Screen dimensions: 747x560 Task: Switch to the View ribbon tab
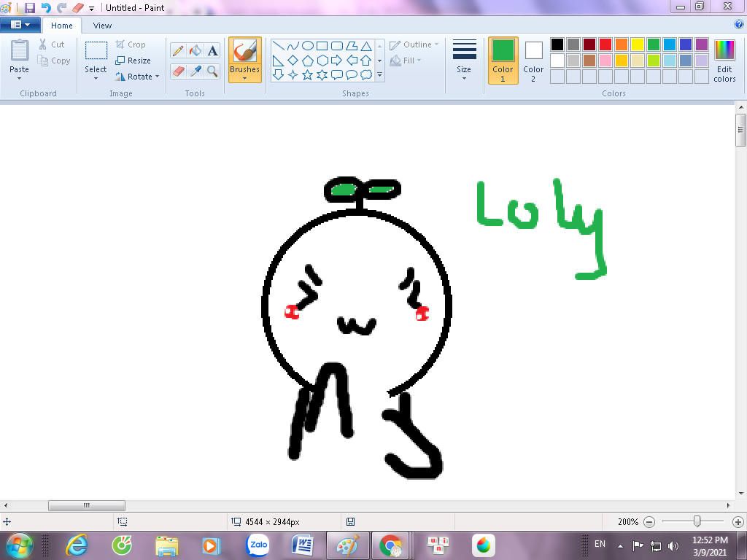tap(102, 26)
